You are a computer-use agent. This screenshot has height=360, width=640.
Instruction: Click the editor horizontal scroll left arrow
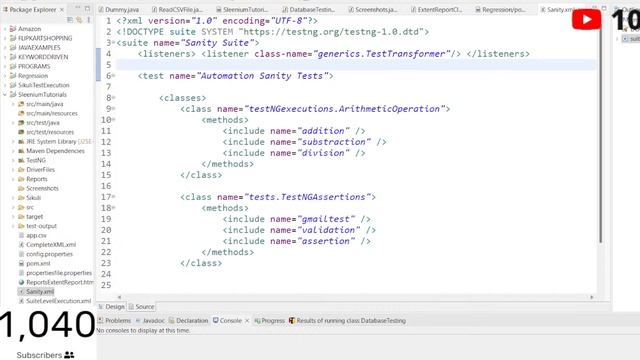click(x=119, y=297)
